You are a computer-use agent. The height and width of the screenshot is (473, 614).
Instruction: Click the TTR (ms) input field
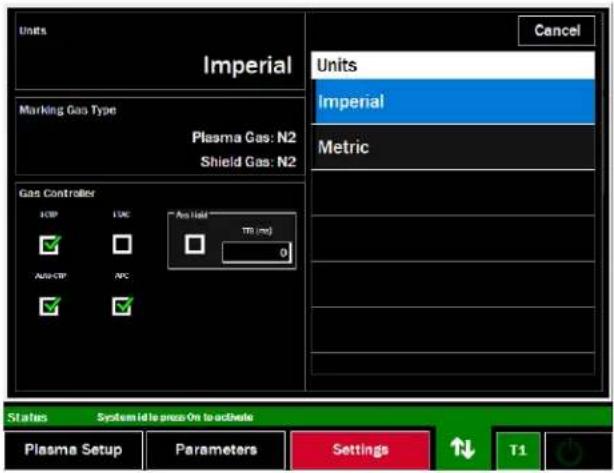click(x=256, y=253)
